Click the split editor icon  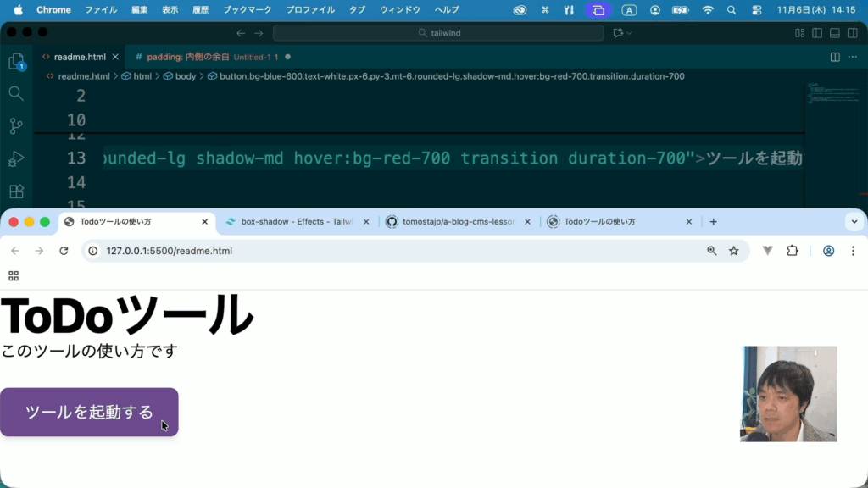point(835,57)
